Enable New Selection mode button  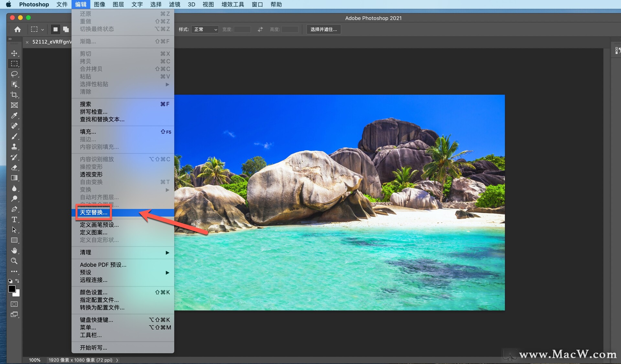coord(55,29)
